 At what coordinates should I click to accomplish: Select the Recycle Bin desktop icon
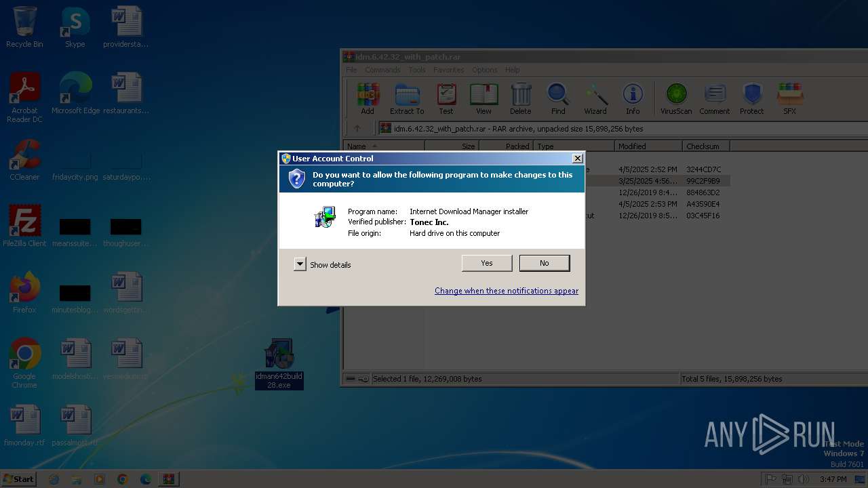coord(24,27)
